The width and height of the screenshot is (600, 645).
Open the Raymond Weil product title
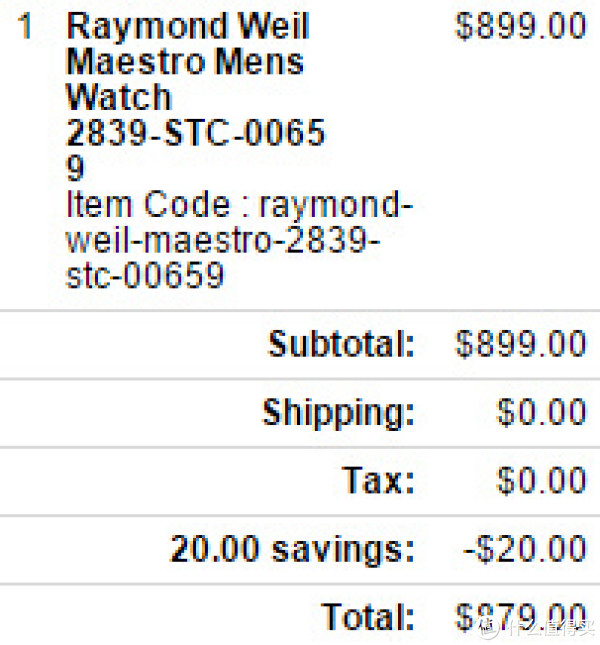[x=188, y=27]
